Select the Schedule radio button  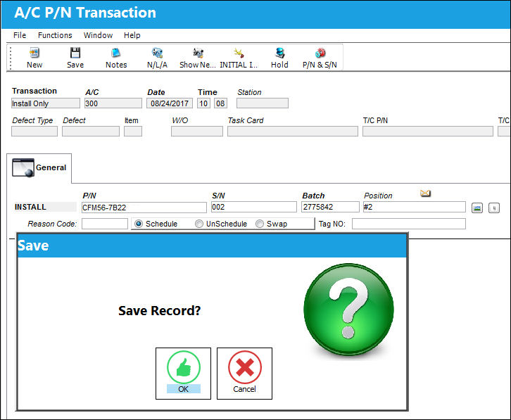coord(139,224)
